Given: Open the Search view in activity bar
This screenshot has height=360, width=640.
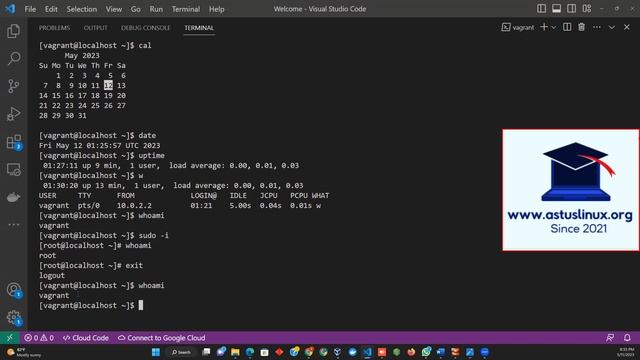Looking at the screenshot, I should [x=13, y=58].
